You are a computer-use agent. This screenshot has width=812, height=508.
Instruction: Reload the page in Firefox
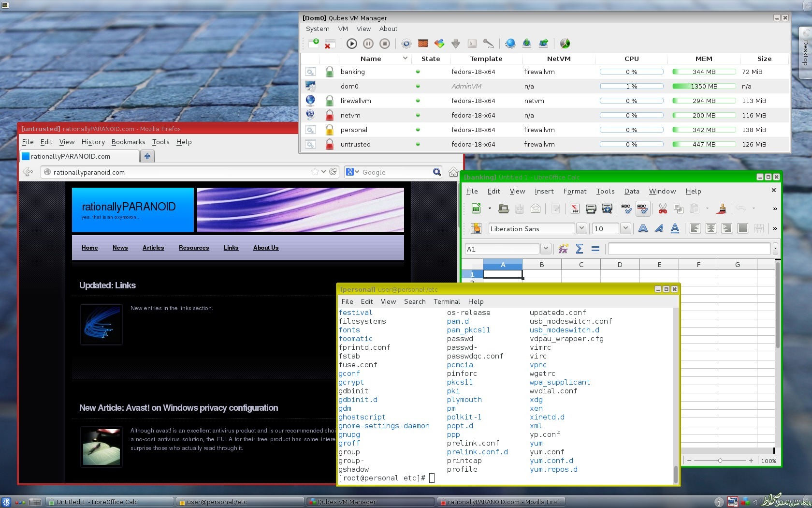coord(333,172)
